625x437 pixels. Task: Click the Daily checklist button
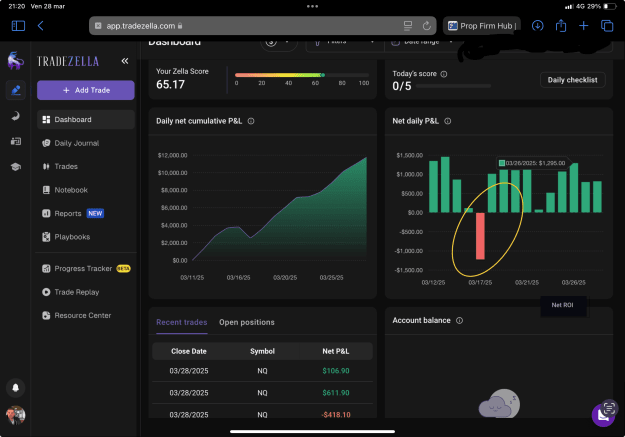click(572, 80)
